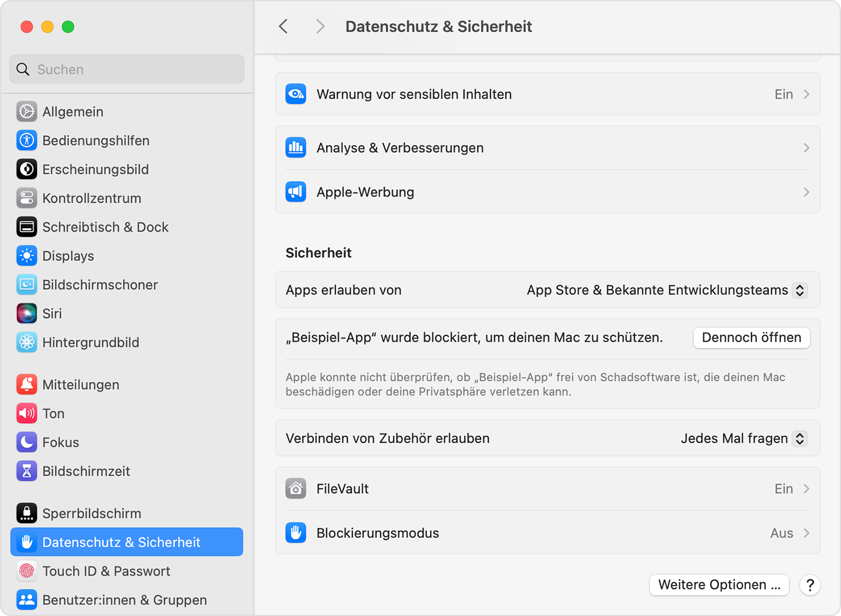The image size is (841, 616).
Task: Expand the FileVault row chevron
Action: pyautogui.click(x=806, y=489)
